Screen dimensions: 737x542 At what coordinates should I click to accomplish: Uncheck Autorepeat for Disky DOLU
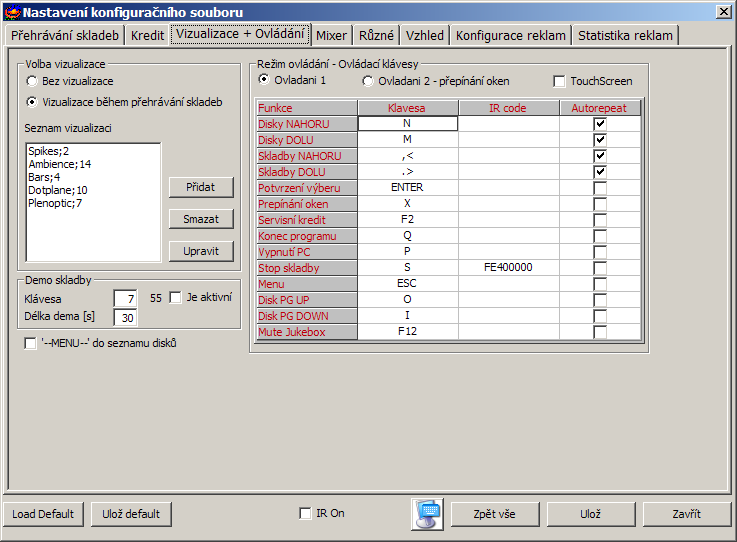click(x=600, y=140)
